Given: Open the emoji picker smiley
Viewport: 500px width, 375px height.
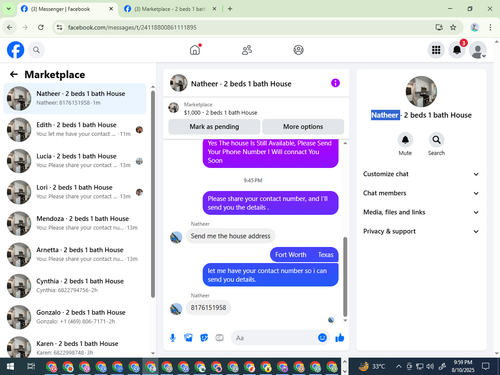Looking at the screenshot, I should click(322, 338).
